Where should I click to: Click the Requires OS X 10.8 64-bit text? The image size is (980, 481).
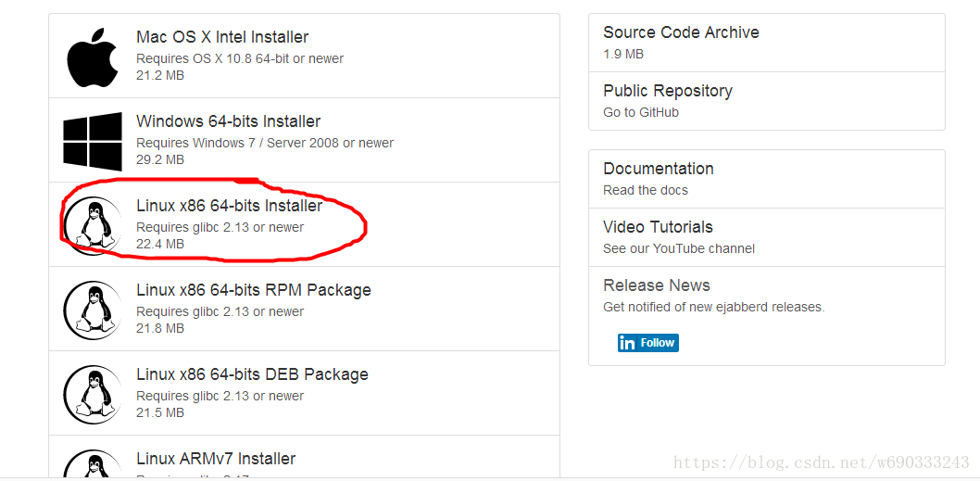pos(240,58)
